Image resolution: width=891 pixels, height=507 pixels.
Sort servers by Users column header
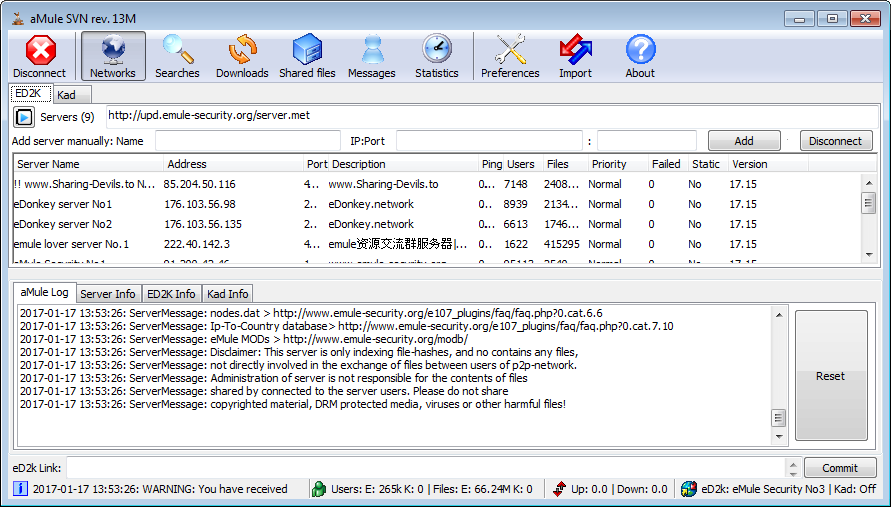(x=521, y=164)
